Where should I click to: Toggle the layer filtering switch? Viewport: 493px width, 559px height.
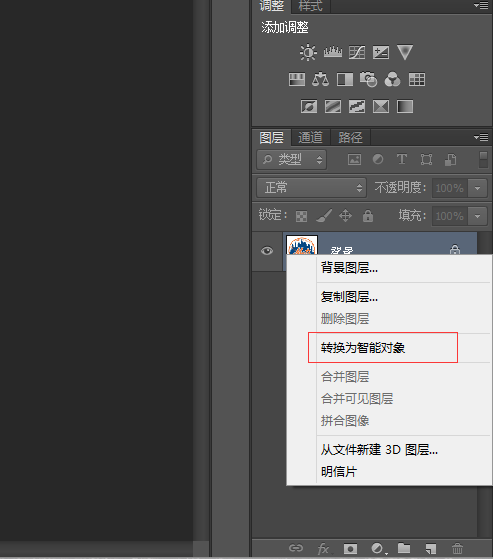[483, 160]
